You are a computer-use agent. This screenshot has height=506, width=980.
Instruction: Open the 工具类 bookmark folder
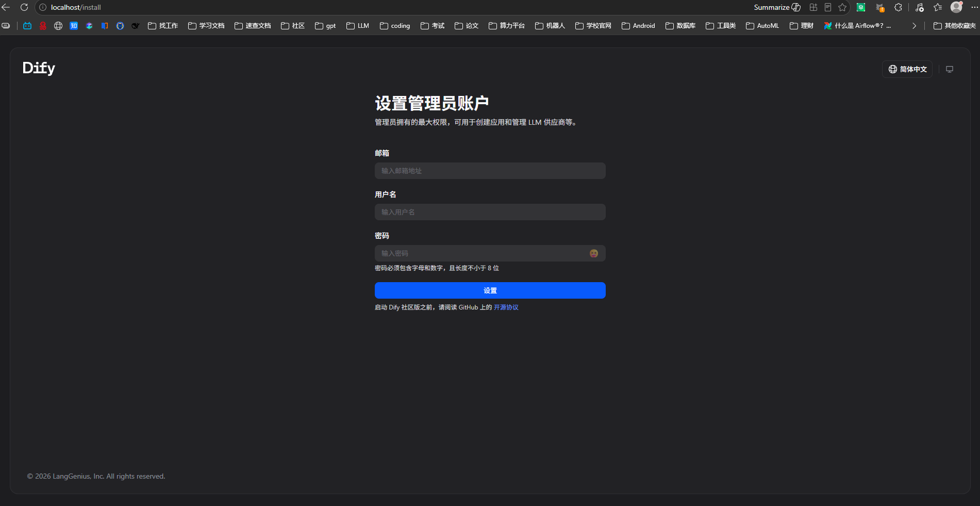pyautogui.click(x=721, y=26)
